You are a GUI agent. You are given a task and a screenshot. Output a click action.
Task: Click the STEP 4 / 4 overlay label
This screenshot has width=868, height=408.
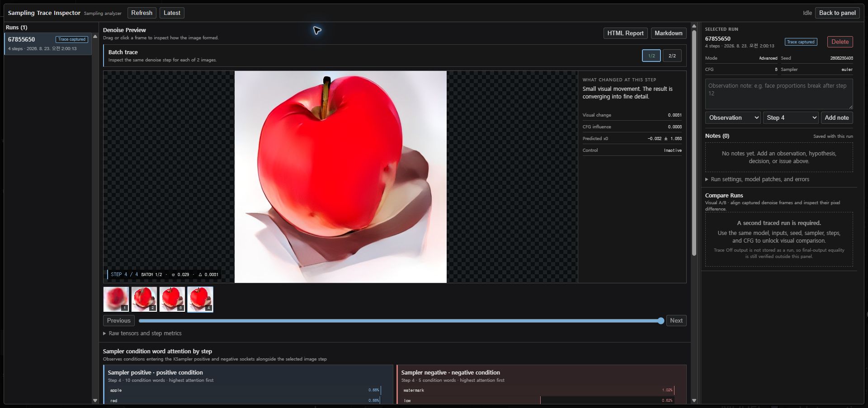tap(124, 275)
